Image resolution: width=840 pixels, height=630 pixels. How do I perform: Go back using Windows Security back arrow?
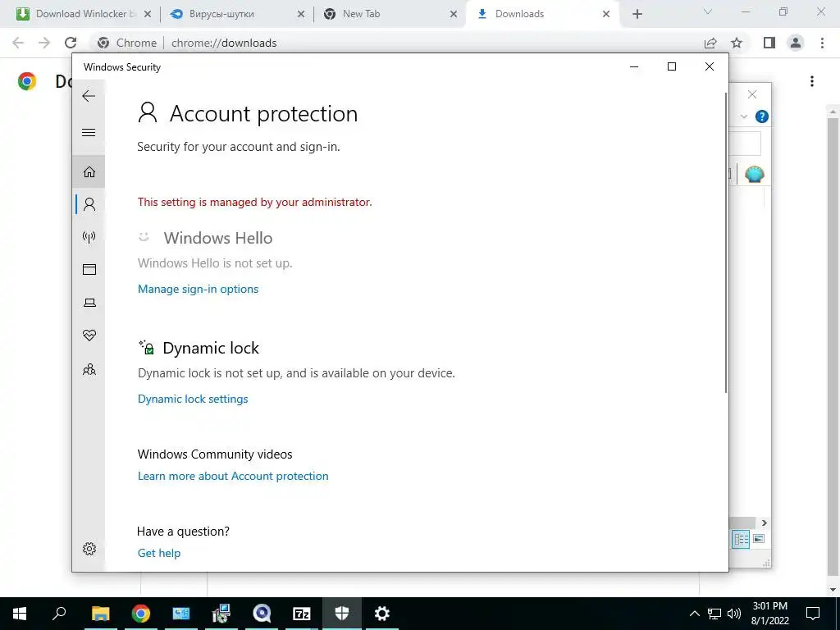[x=89, y=96]
